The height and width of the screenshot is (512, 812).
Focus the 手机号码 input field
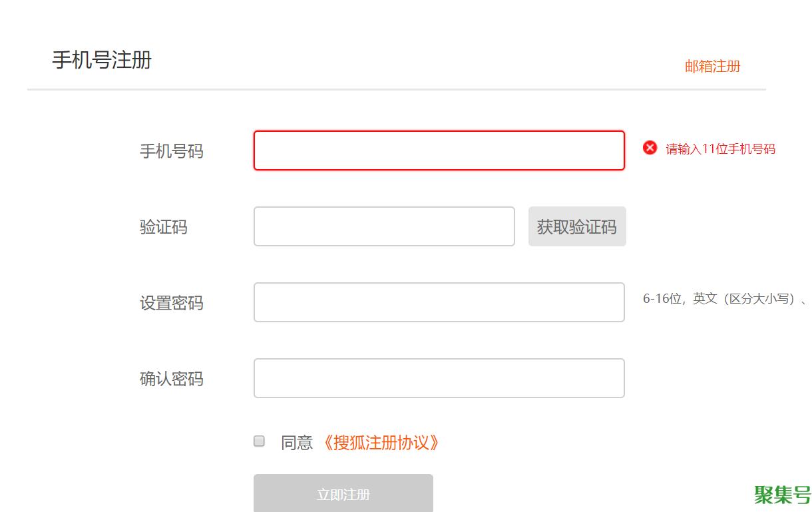point(439,150)
